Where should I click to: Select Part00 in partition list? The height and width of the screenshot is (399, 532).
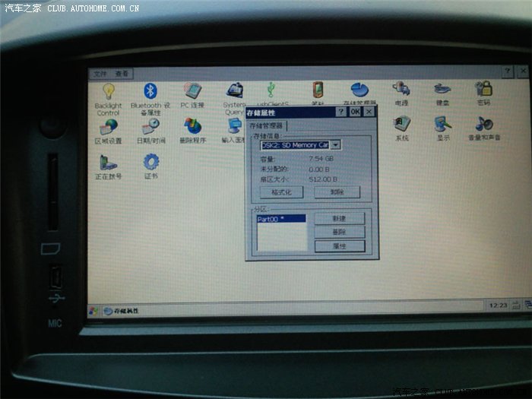click(281, 219)
